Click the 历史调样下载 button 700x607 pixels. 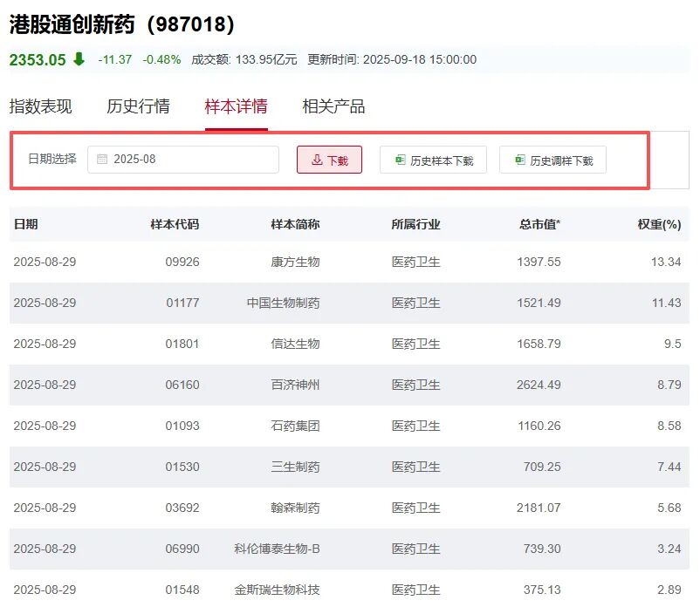(x=552, y=160)
